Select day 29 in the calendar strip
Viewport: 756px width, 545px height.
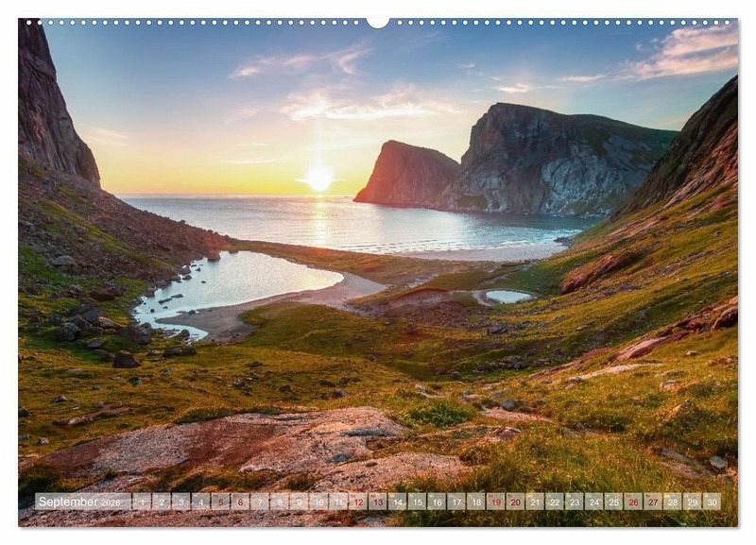[693, 502]
